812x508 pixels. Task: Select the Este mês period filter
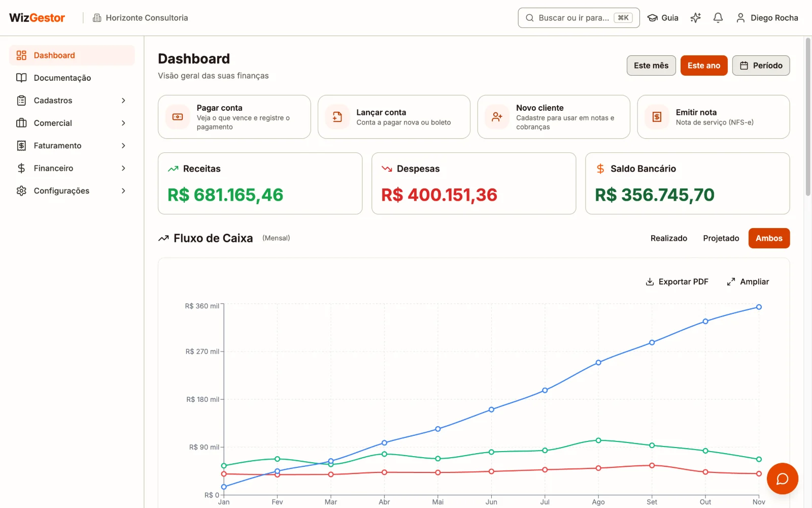tap(651, 66)
